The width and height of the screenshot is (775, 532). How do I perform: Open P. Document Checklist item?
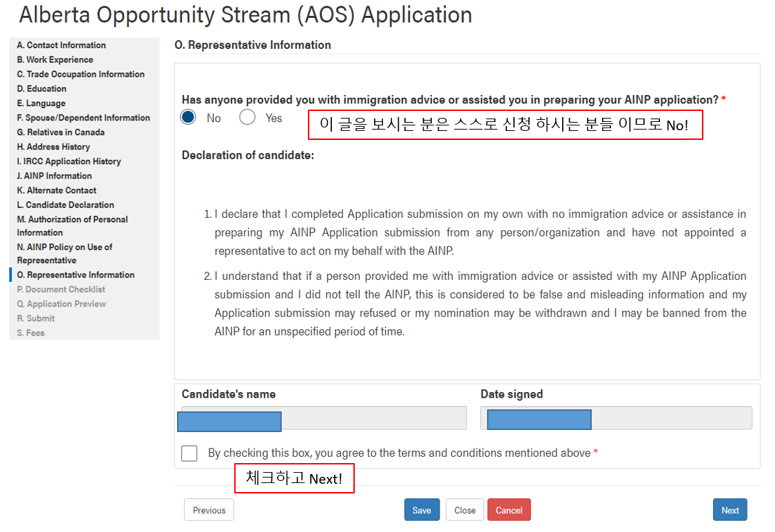pyautogui.click(x=61, y=289)
